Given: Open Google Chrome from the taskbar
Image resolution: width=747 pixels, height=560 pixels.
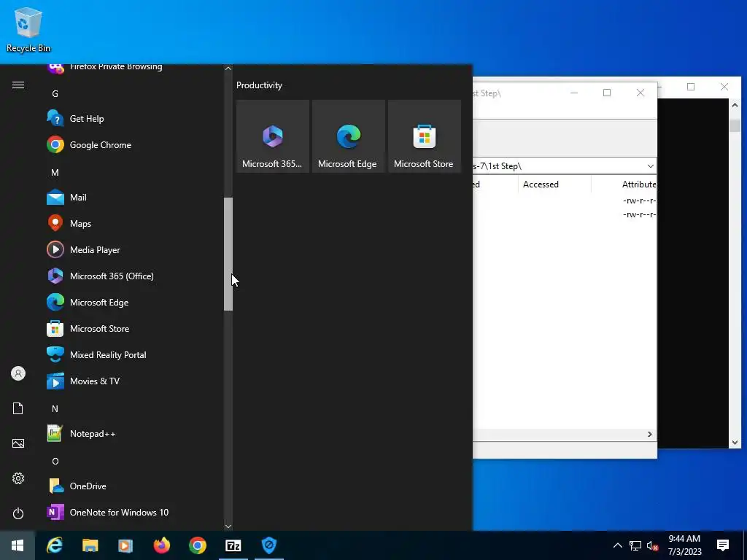Looking at the screenshot, I should [x=197, y=545].
